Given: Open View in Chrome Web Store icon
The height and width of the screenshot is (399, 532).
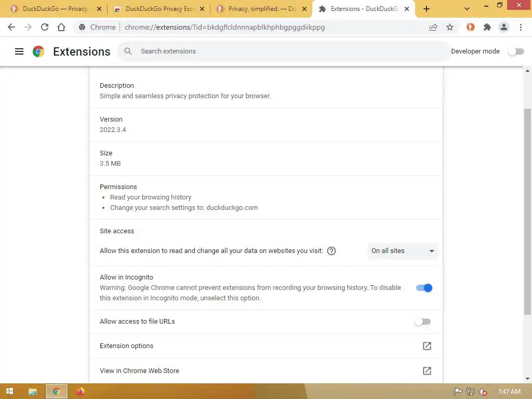Looking at the screenshot, I should (427, 371).
